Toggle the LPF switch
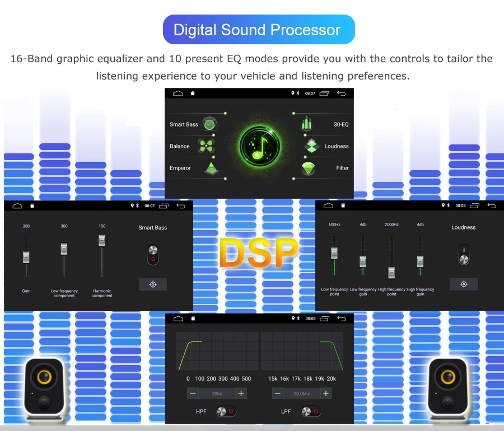 [x=311, y=411]
